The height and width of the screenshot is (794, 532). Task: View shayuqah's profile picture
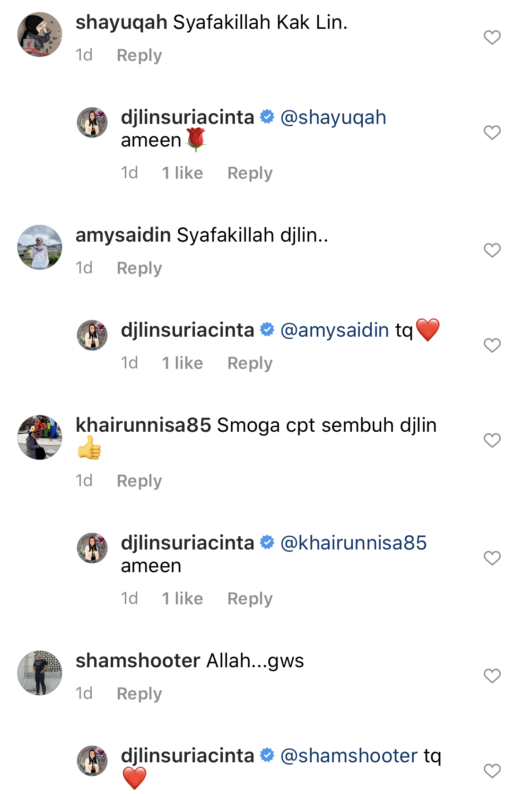[x=40, y=35]
